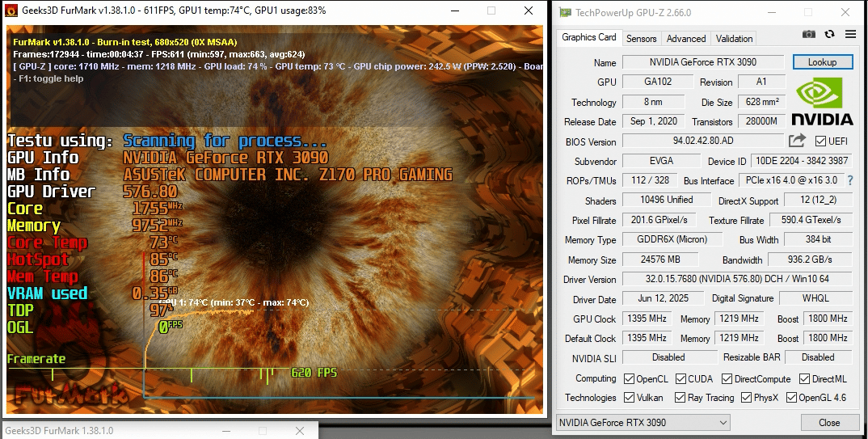Image resolution: width=868 pixels, height=439 pixels.
Task: Click the Release Date field Sep 1, 2020
Action: coord(654,120)
